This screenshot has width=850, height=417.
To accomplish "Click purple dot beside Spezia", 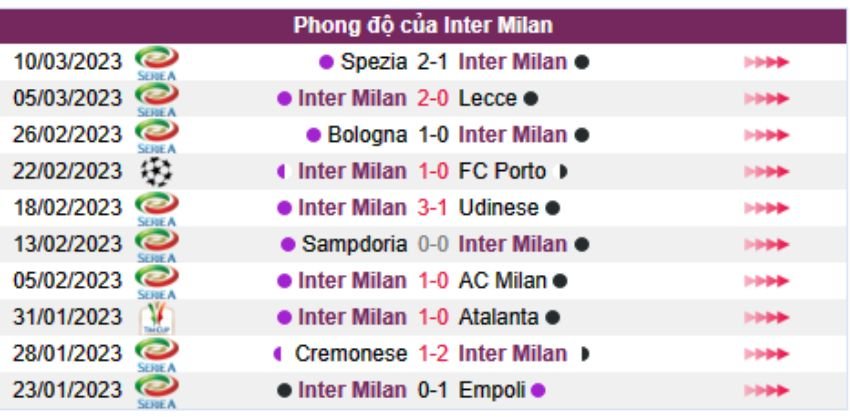I will pyautogui.click(x=326, y=62).
